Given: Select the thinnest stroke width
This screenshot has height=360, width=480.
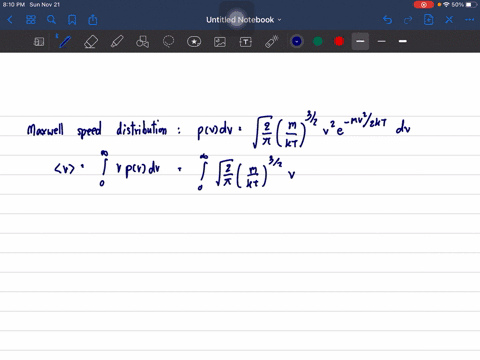Looking at the screenshot, I should (382, 41).
